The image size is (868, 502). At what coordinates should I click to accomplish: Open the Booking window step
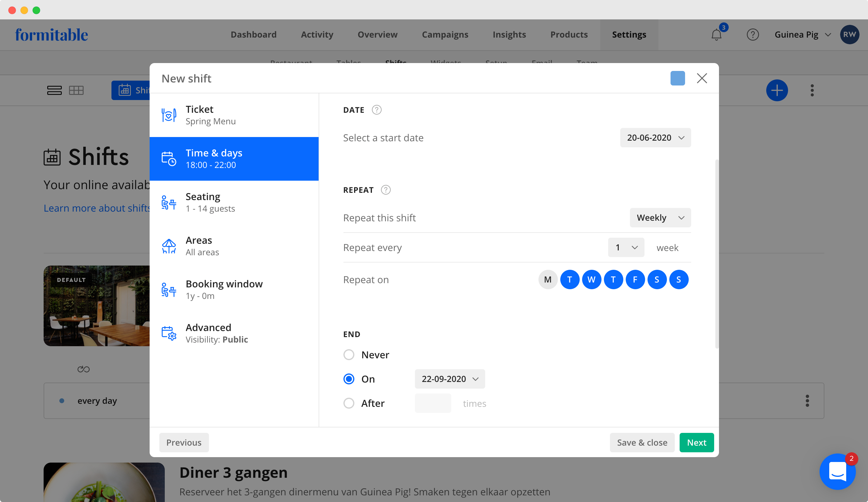click(234, 289)
